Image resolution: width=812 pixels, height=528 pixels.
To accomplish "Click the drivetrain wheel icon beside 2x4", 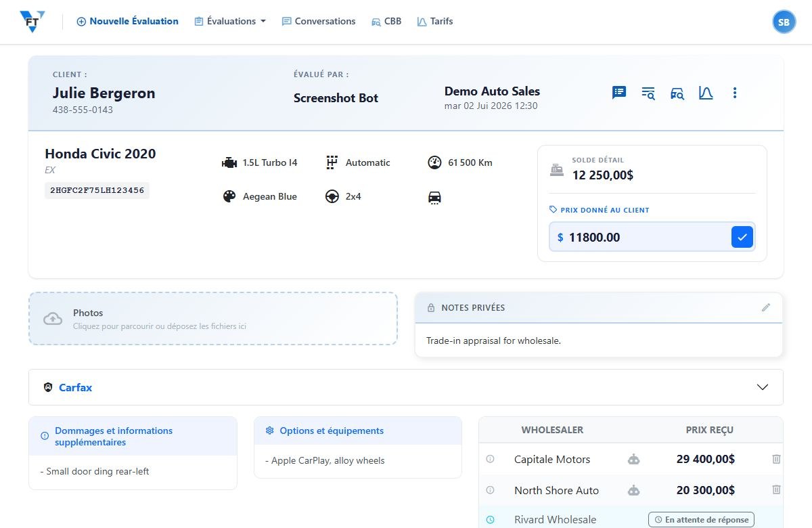I will point(332,196).
